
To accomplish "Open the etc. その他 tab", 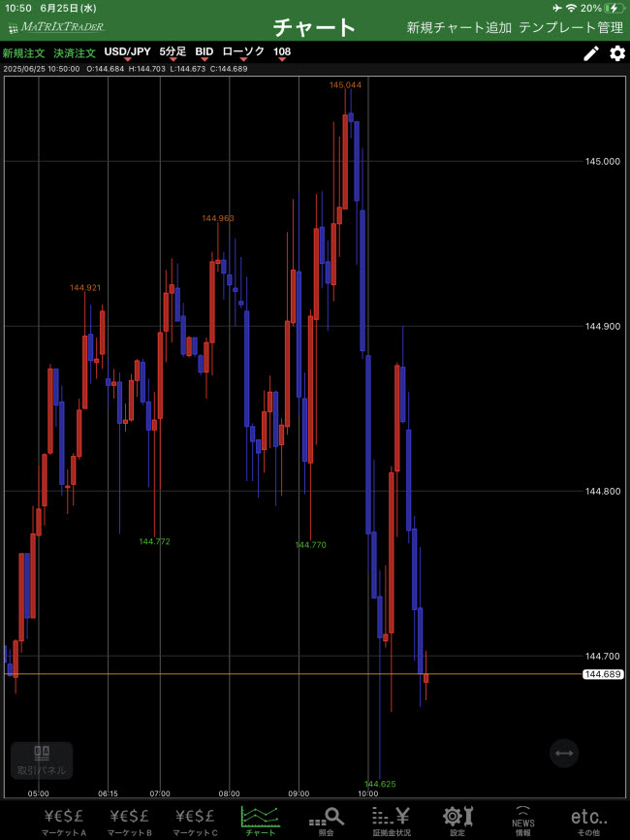I will point(588,823).
